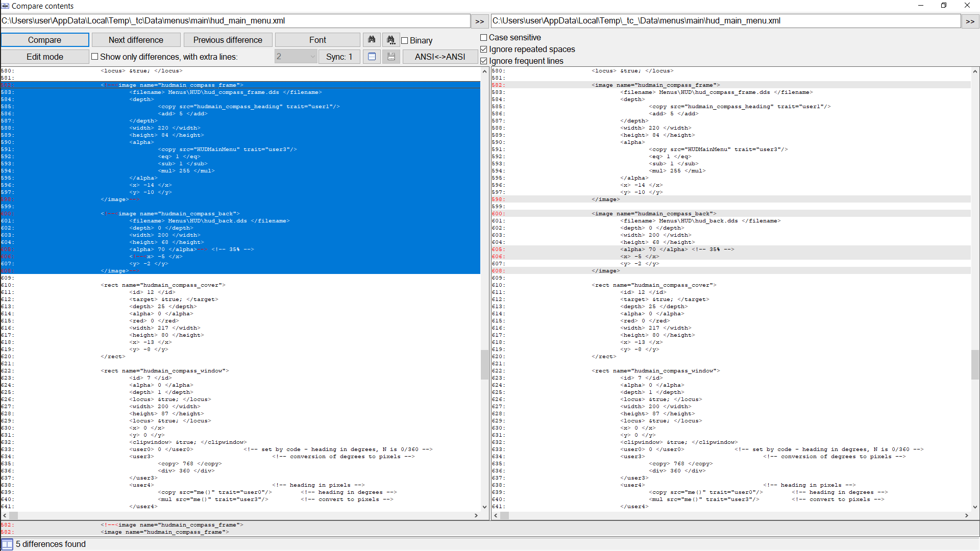Click Compare contents window title icon
980x551 pixels.
5,6
